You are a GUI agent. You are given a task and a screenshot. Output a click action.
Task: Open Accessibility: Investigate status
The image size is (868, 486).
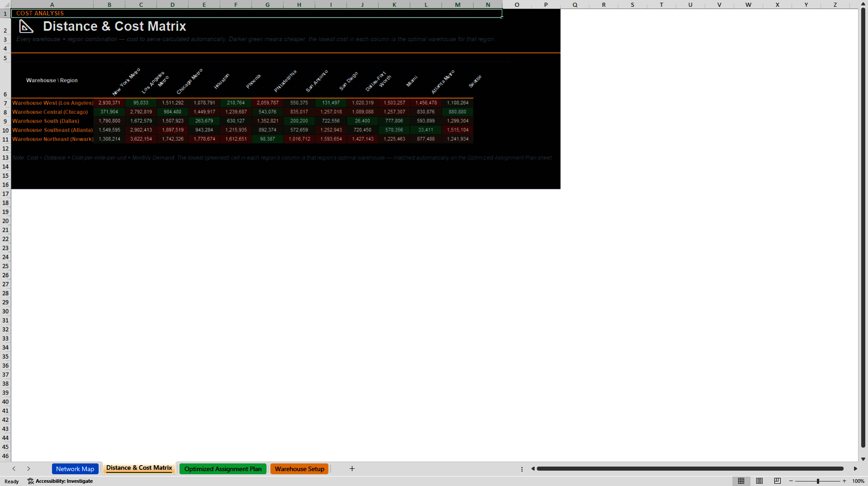pos(60,481)
